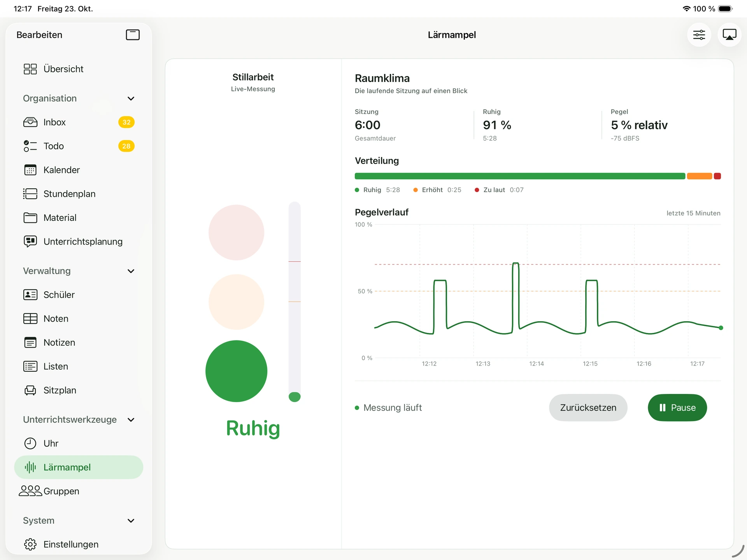Click Bearbeiten in the sidebar header
The image size is (747, 560).
(39, 35)
